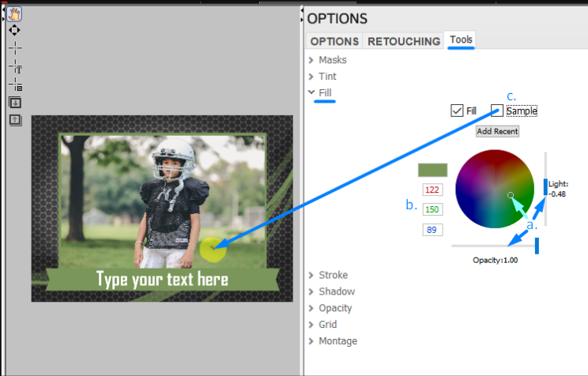Screen dimensions: 588x376
Task: Click the green color preview swatch
Action: pyautogui.click(x=432, y=170)
